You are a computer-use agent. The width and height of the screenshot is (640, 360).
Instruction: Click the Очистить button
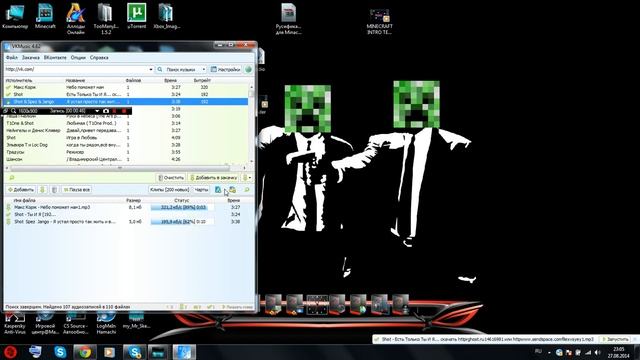coord(171,178)
